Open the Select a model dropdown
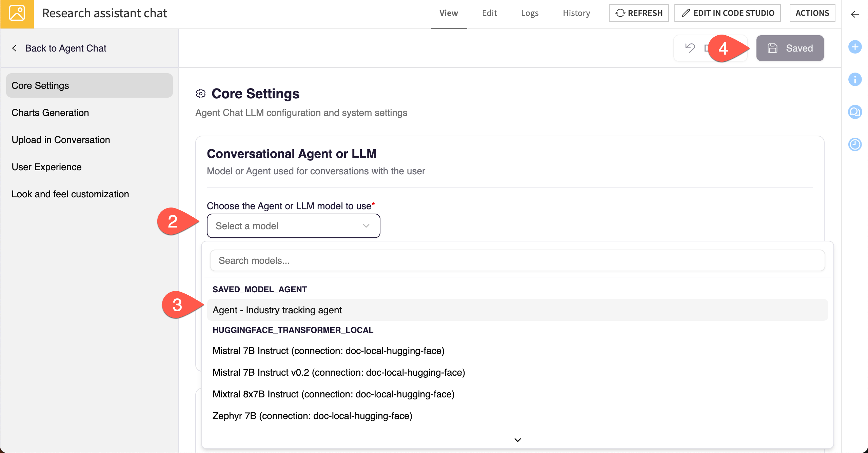This screenshot has height=453, width=868. pyautogui.click(x=294, y=226)
